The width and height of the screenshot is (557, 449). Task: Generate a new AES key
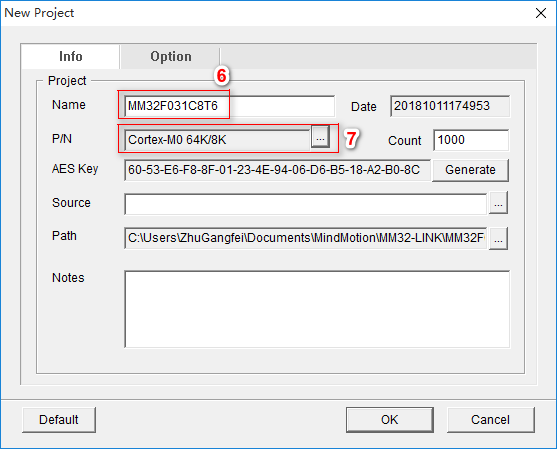point(470,170)
